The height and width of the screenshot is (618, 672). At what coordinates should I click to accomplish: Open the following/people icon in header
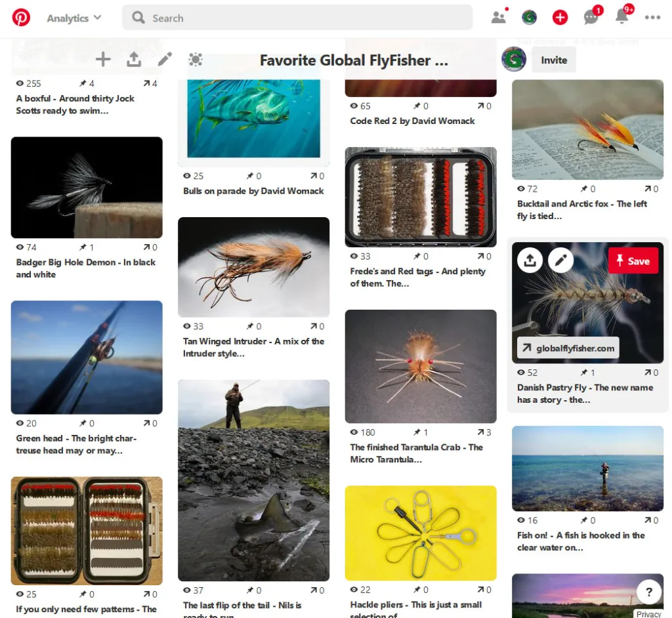pyautogui.click(x=499, y=18)
